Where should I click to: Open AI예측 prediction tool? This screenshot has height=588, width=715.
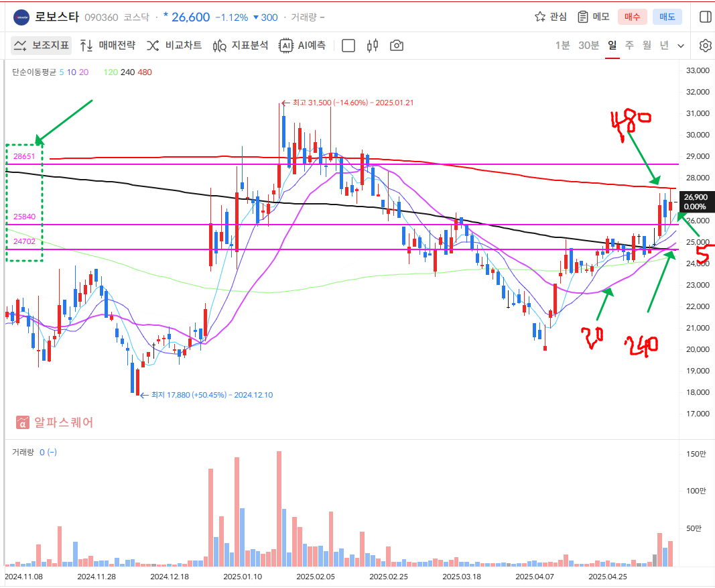tap(302, 45)
